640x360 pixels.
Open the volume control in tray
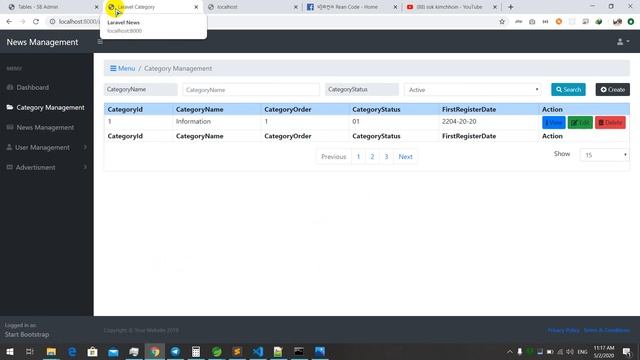[570, 351]
